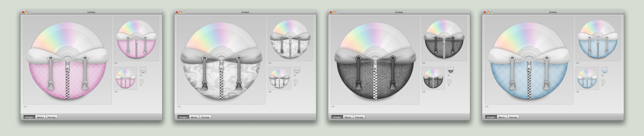
Task: Close the camo hoodie Untitled window
Action: pyautogui.click(x=177, y=12)
